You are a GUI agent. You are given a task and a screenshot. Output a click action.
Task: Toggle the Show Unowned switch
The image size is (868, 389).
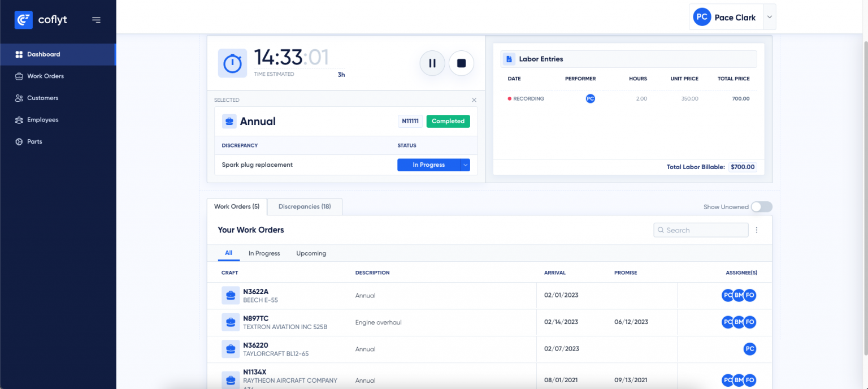(761, 207)
